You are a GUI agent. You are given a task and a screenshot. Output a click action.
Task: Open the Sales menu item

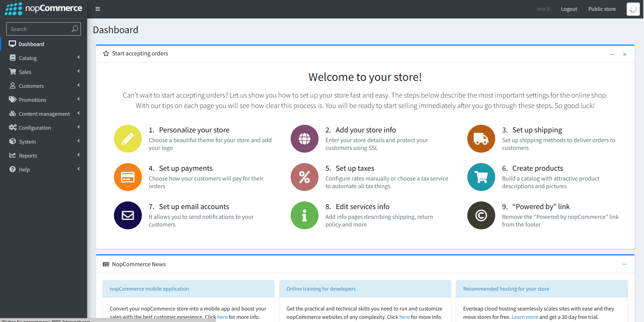tap(44, 72)
